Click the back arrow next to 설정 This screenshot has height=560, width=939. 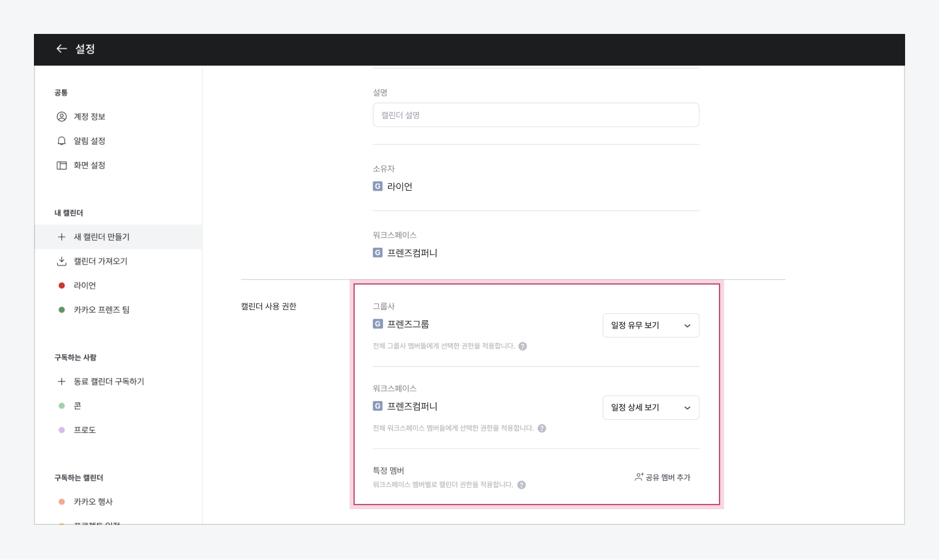click(62, 49)
